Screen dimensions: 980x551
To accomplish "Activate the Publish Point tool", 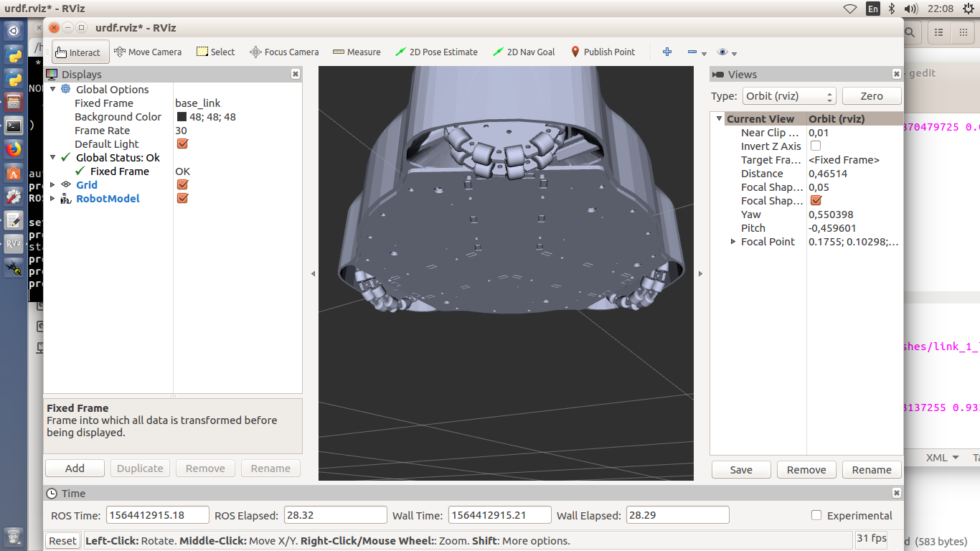I will coord(603,52).
